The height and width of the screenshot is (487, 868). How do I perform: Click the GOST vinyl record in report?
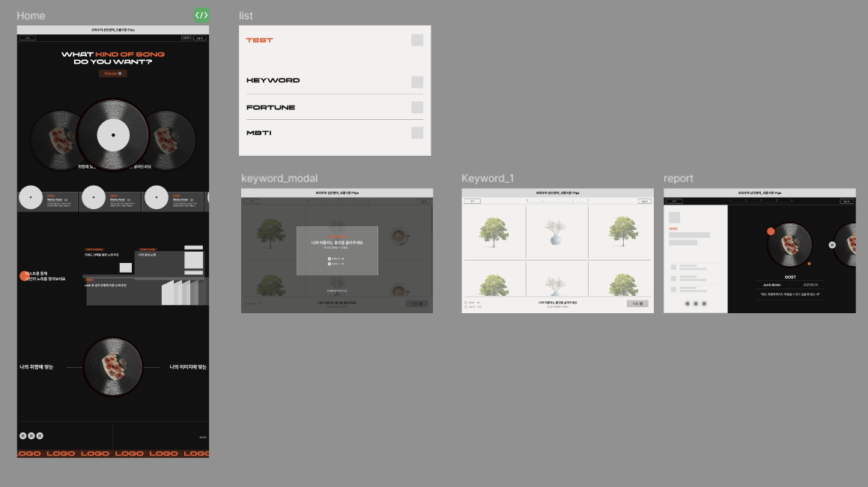click(789, 245)
